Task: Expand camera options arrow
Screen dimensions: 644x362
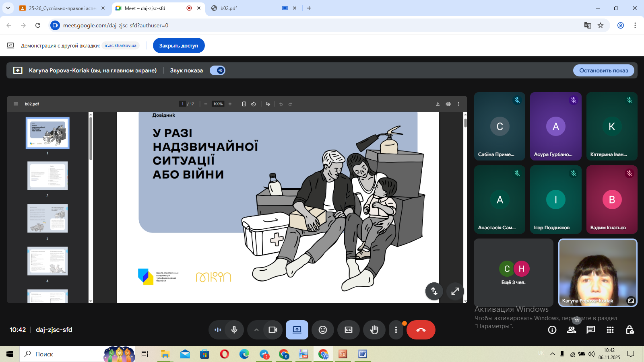Action: coord(256,330)
